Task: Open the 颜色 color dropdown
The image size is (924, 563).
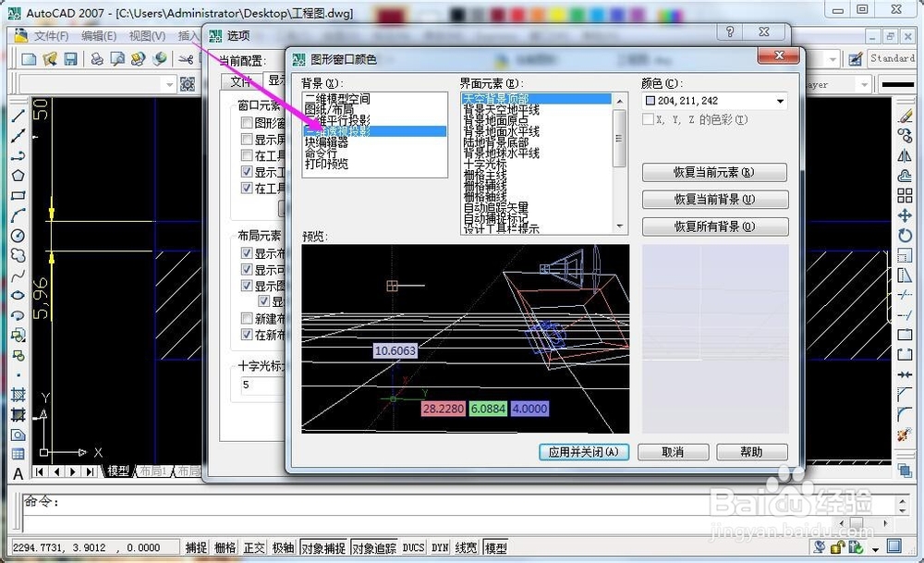Action: coord(780,102)
